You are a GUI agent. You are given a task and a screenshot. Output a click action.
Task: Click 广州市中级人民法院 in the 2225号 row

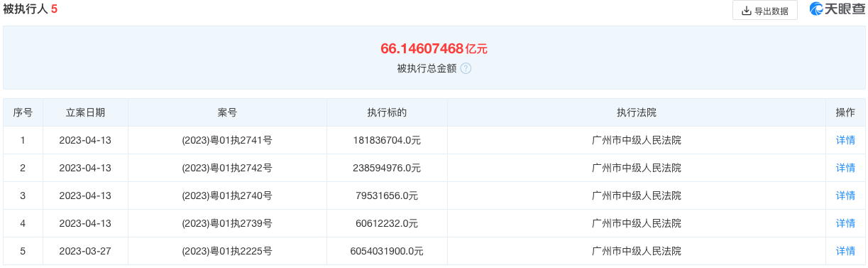click(637, 251)
